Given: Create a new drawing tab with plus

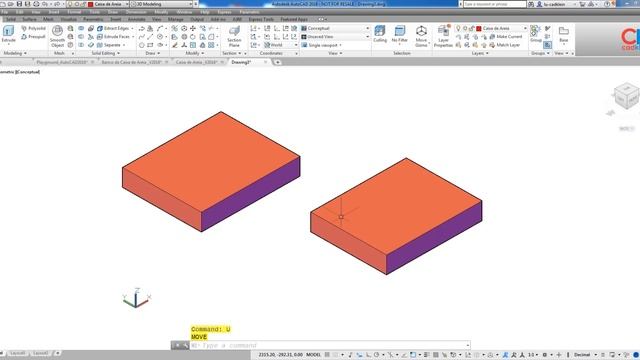Looking at the screenshot, I should point(278,62).
